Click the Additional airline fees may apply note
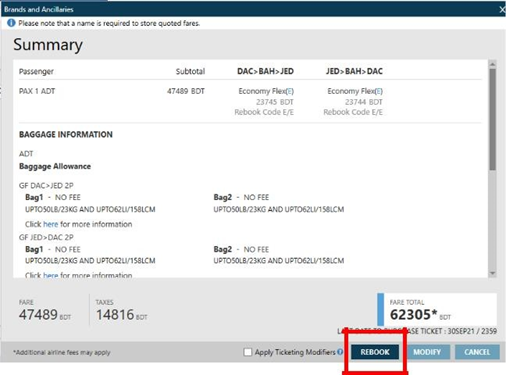The image size is (506, 375). point(62,352)
